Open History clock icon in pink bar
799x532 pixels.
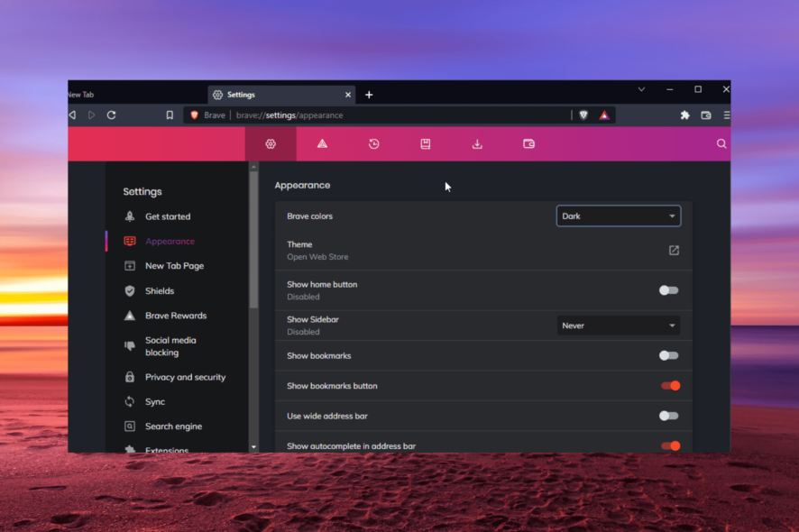click(373, 143)
